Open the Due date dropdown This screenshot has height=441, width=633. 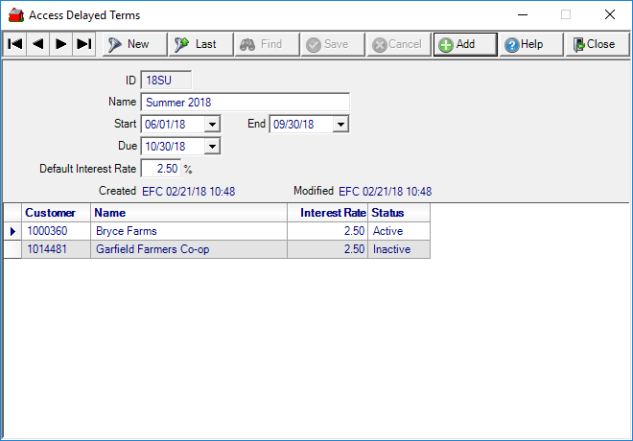click(212, 146)
